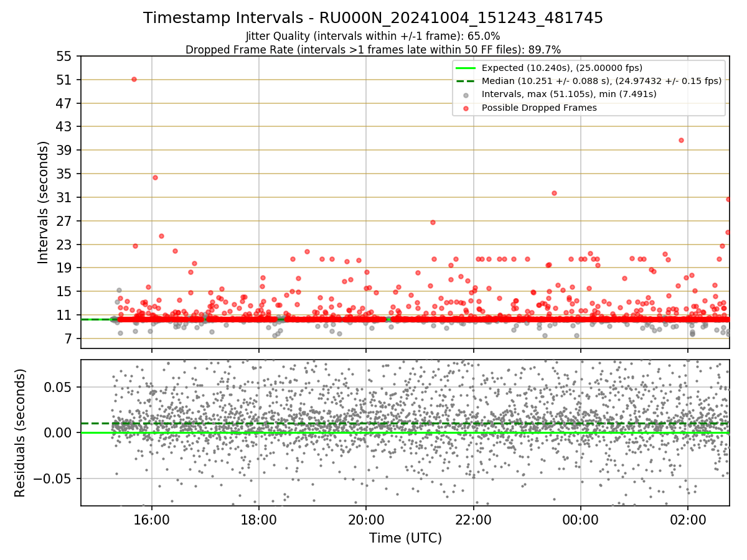The width and height of the screenshot is (747, 560).
Task: Click the '7' y-axis tick label
Action: click(x=69, y=339)
